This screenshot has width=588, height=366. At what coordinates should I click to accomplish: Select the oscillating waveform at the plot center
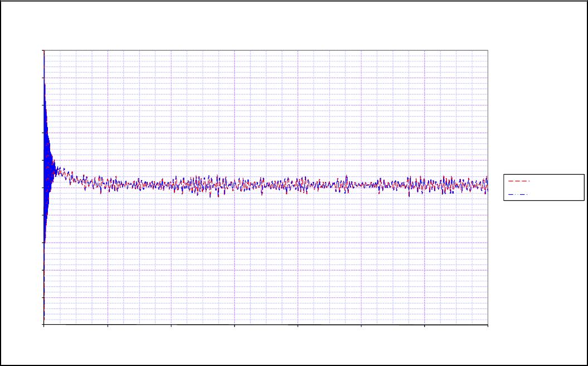[x=266, y=185]
